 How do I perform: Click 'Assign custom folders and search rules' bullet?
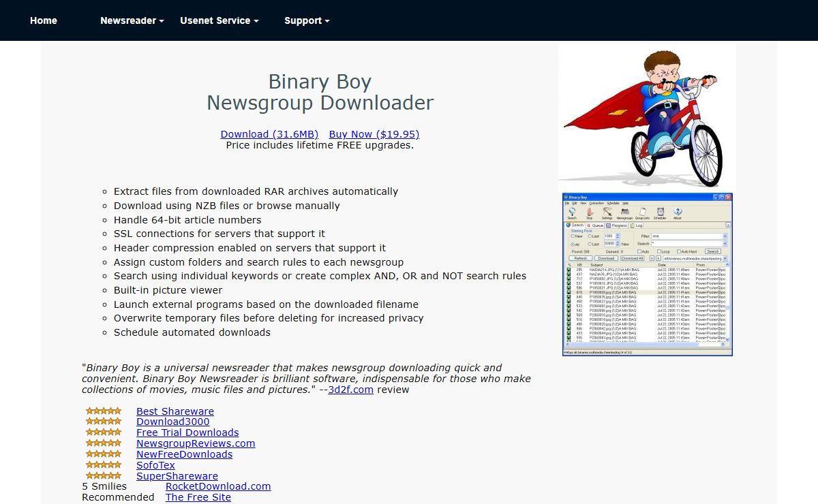point(258,262)
